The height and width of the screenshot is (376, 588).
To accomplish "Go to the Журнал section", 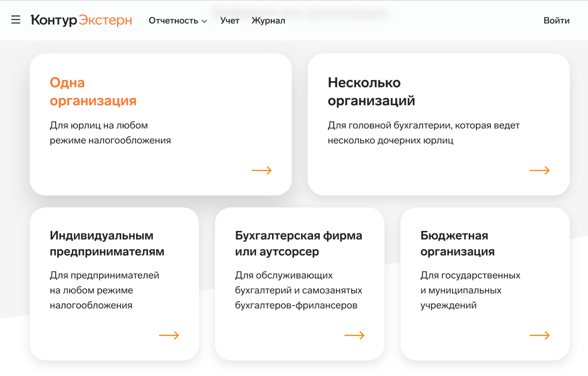I will (x=268, y=21).
